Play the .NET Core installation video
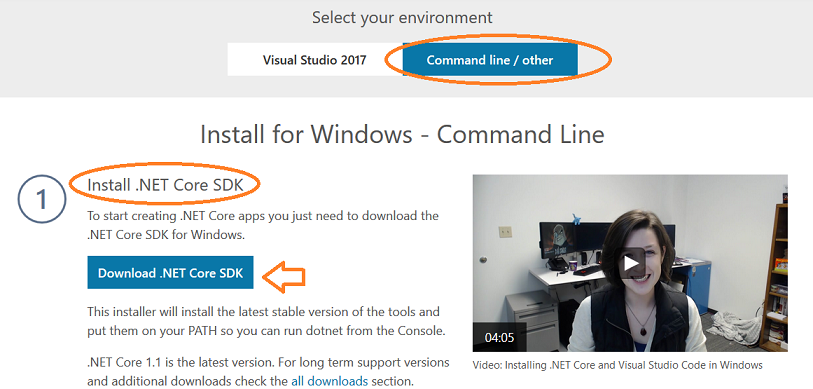Screen dimensions: 813x389 [x=630, y=263]
